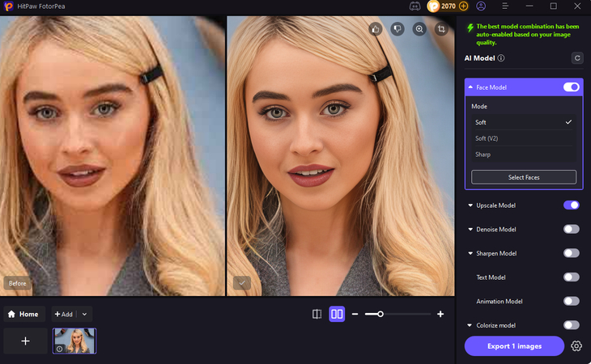Enable the Denoise Model toggle
Screen dimensions: 591x364
(x=571, y=230)
